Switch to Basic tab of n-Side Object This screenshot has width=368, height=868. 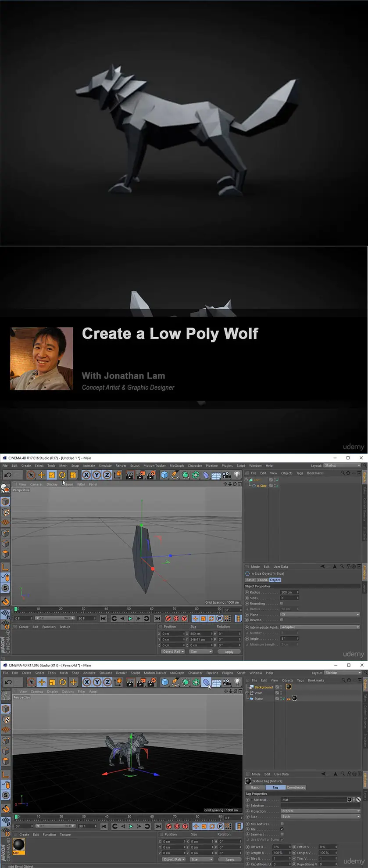250,580
